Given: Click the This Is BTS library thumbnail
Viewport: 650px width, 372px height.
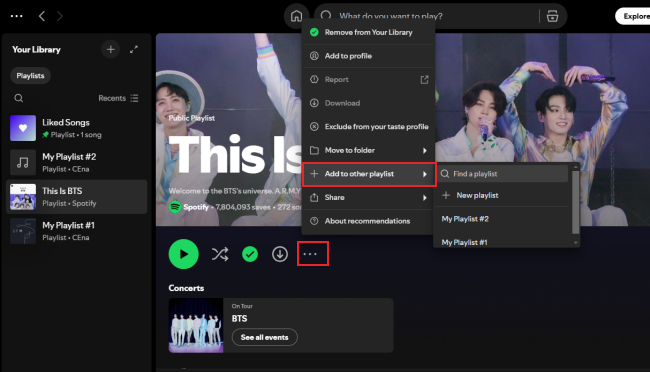Looking at the screenshot, I should pos(23,197).
